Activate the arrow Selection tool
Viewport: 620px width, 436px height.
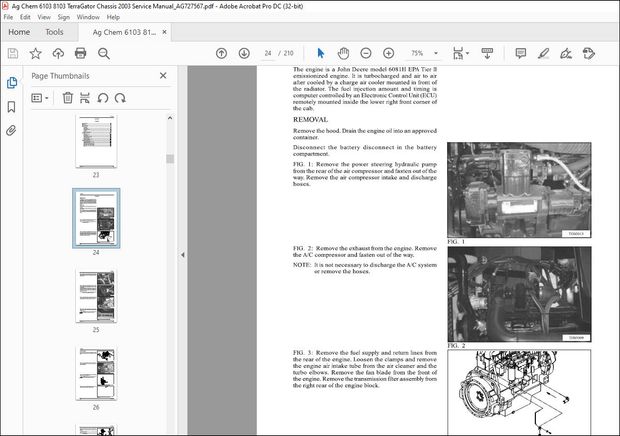(320, 53)
